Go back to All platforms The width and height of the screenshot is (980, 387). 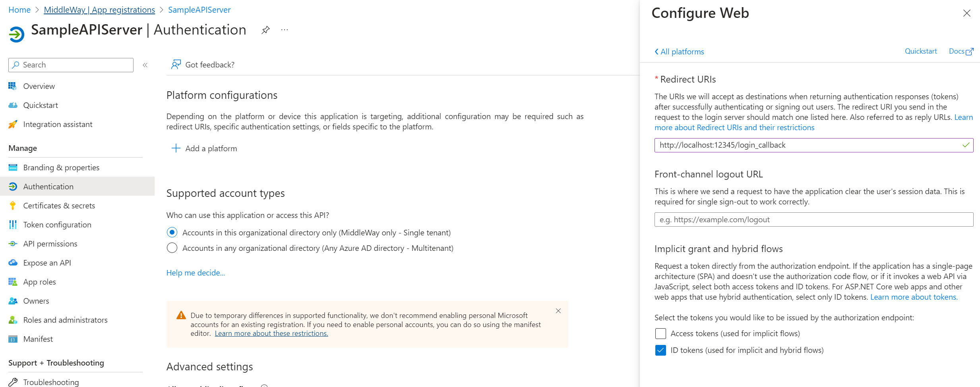click(679, 52)
